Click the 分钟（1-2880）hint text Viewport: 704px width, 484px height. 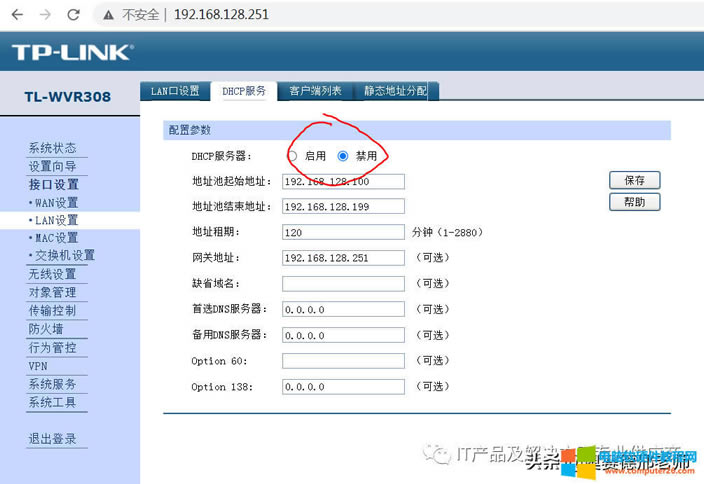[x=448, y=232]
